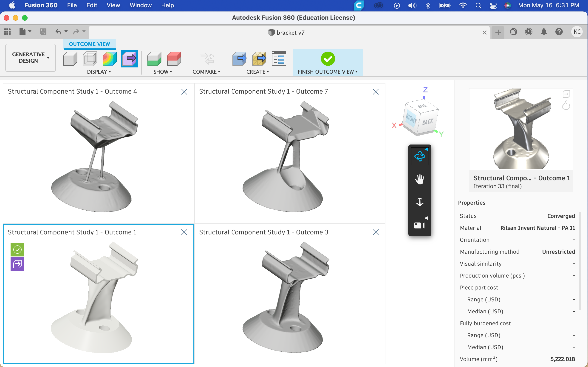The height and width of the screenshot is (367, 588).
Task: Open the View menu in menu bar
Action: [x=113, y=5]
